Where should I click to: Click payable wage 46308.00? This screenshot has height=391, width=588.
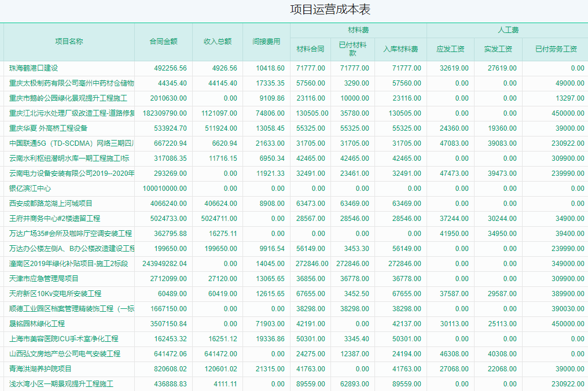click(x=454, y=353)
